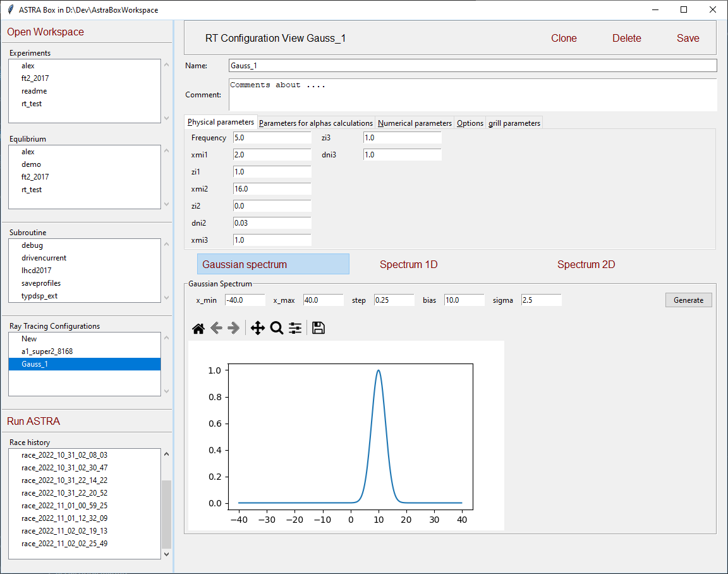This screenshot has width=728, height=574.
Task: Click the zi3 input field
Action: pyautogui.click(x=402, y=138)
